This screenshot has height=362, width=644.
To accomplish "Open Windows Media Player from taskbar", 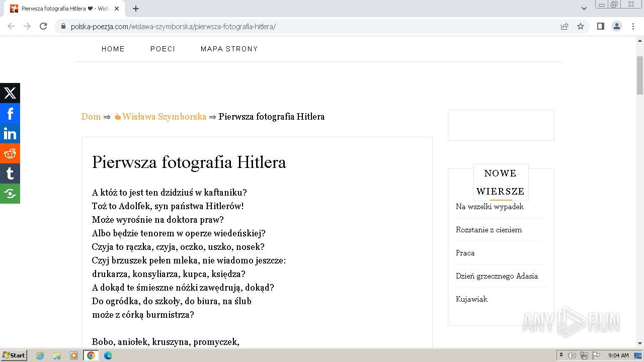I will 74,355.
